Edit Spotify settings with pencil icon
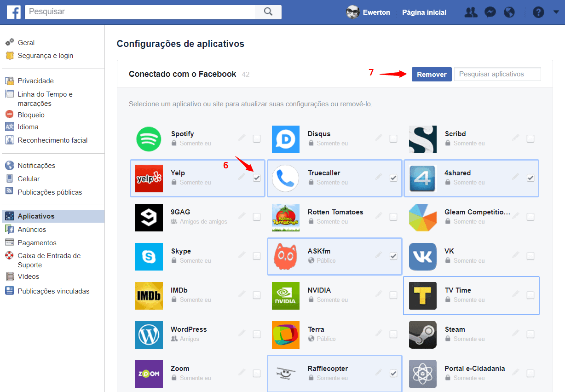 click(242, 138)
